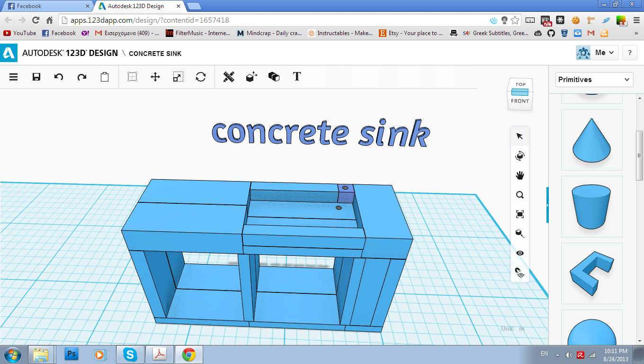
Task: Open the Primitives dropdown
Action: (x=594, y=79)
